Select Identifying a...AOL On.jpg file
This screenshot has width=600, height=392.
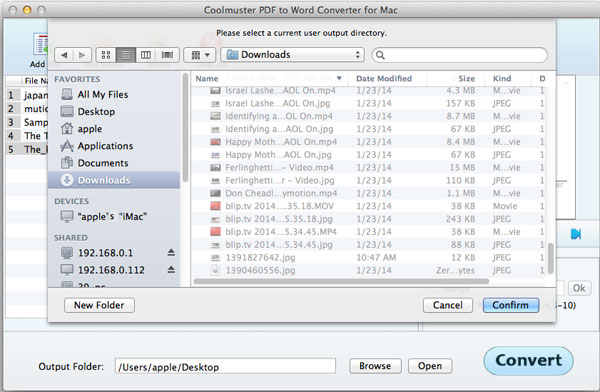(368, 129)
